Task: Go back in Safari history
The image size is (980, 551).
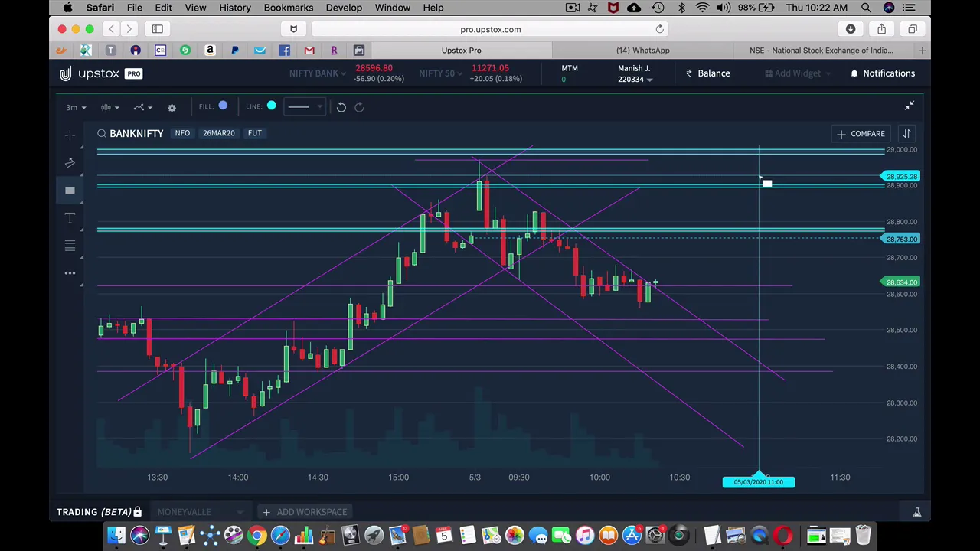Action: click(x=112, y=29)
